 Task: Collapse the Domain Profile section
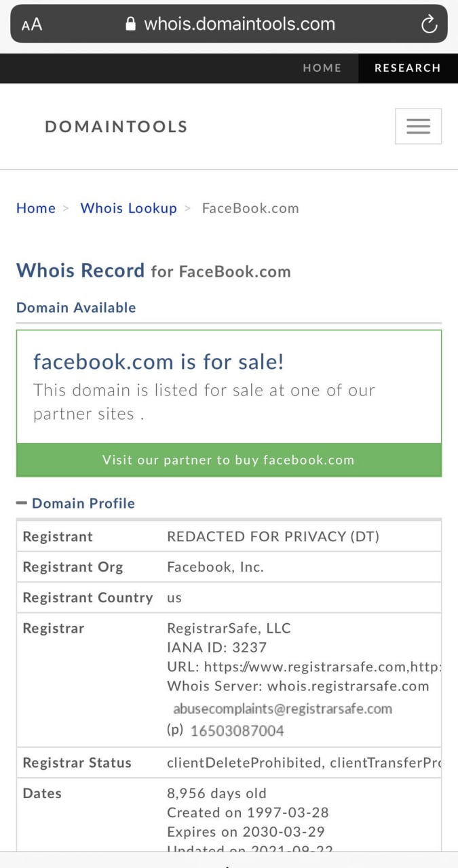point(22,503)
